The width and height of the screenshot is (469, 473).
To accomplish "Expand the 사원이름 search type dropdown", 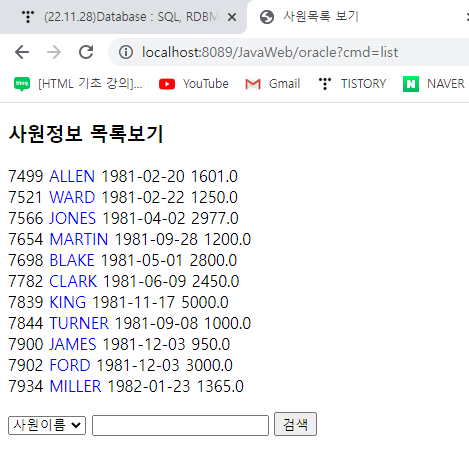I will click(47, 425).
